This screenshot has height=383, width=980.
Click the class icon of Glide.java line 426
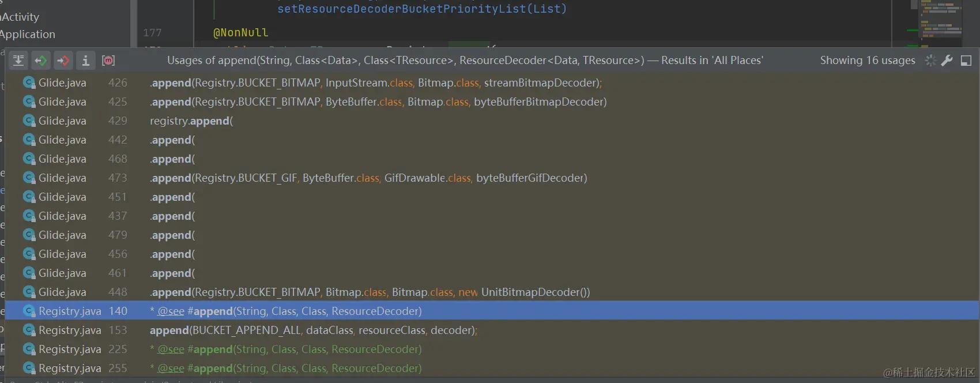(x=29, y=83)
